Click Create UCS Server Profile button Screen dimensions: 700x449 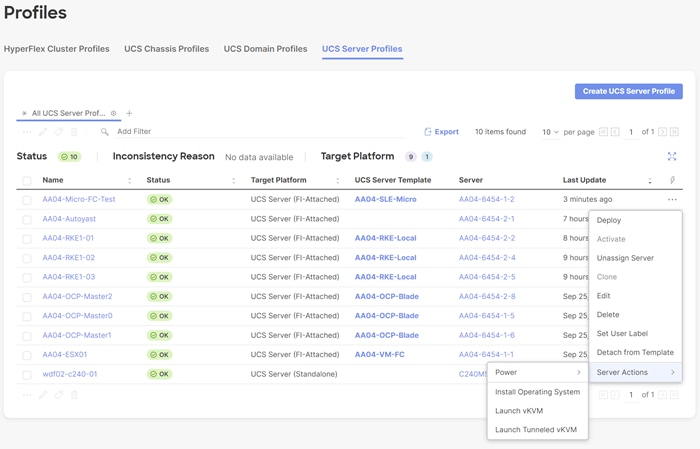pos(629,91)
